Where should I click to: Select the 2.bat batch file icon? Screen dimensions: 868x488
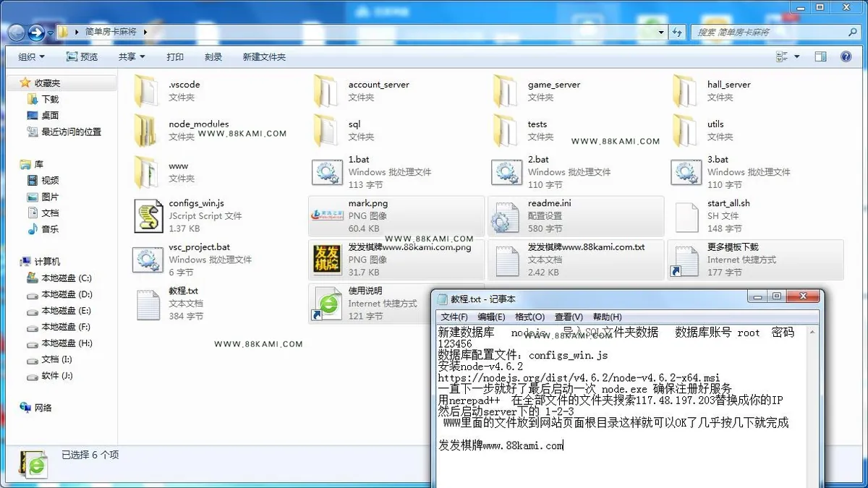pyautogui.click(x=506, y=172)
